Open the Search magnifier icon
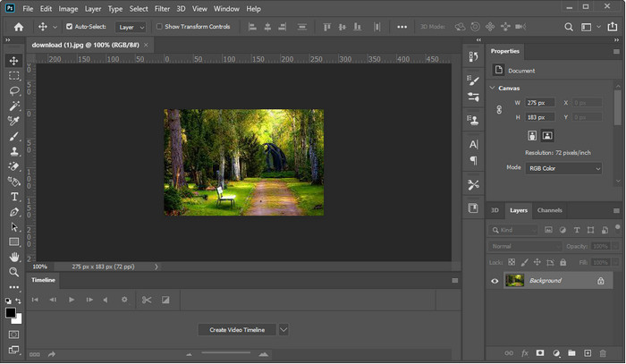Viewport: 626px width, 364px height. (x=569, y=27)
